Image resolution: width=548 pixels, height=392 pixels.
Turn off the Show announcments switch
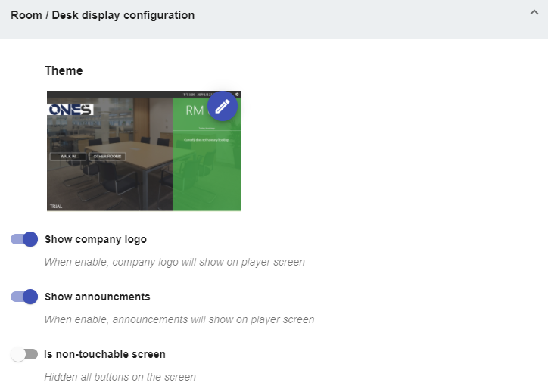pos(24,297)
